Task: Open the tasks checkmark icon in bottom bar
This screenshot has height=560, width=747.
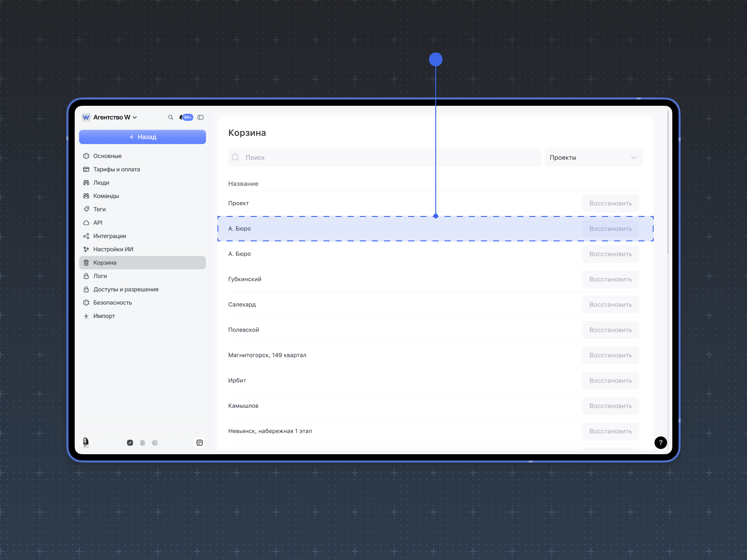Action: (x=130, y=443)
